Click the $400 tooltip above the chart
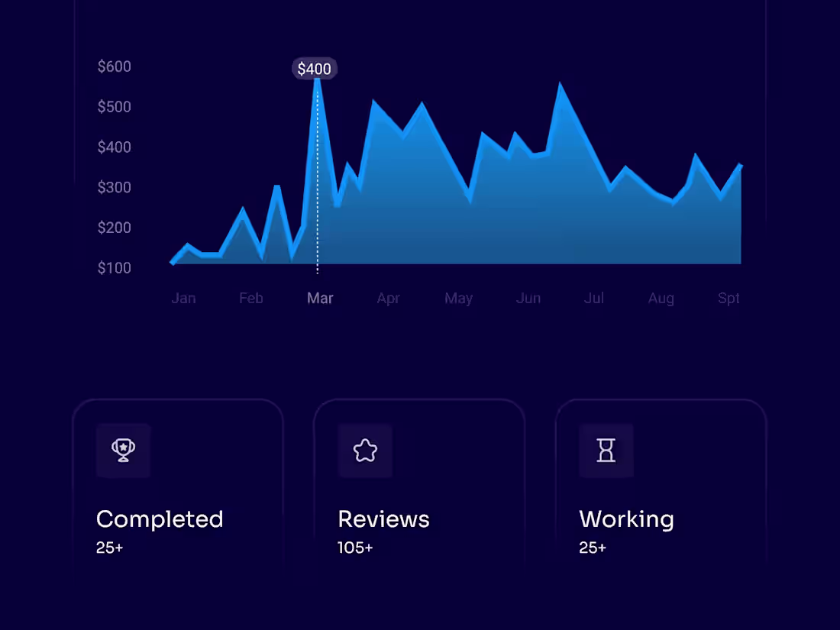The width and height of the screenshot is (840, 630). click(314, 68)
